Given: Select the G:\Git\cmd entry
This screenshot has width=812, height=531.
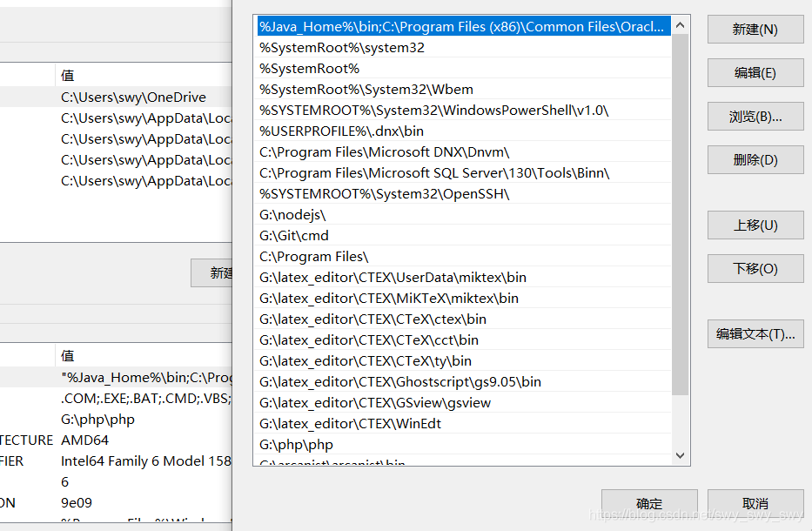Looking at the screenshot, I should (464, 236).
